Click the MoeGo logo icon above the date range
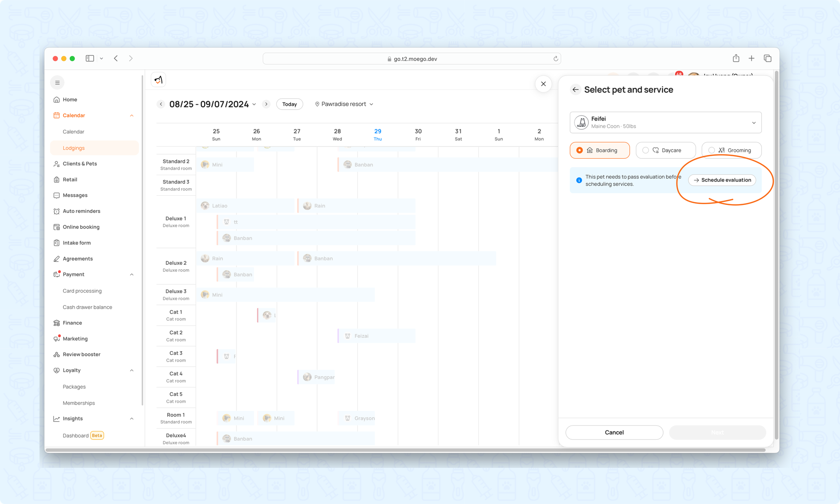 point(158,80)
